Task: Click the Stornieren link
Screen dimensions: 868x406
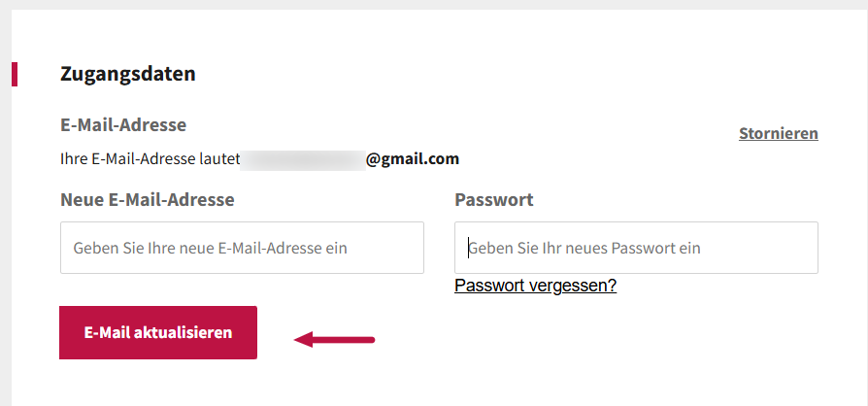Action: pos(778,133)
